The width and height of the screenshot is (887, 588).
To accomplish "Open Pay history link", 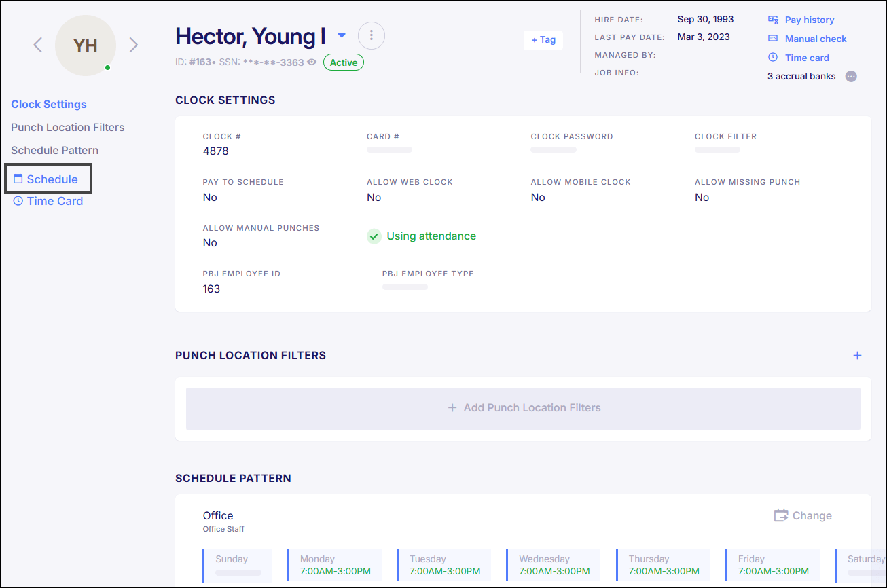I will click(x=810, y=20).
